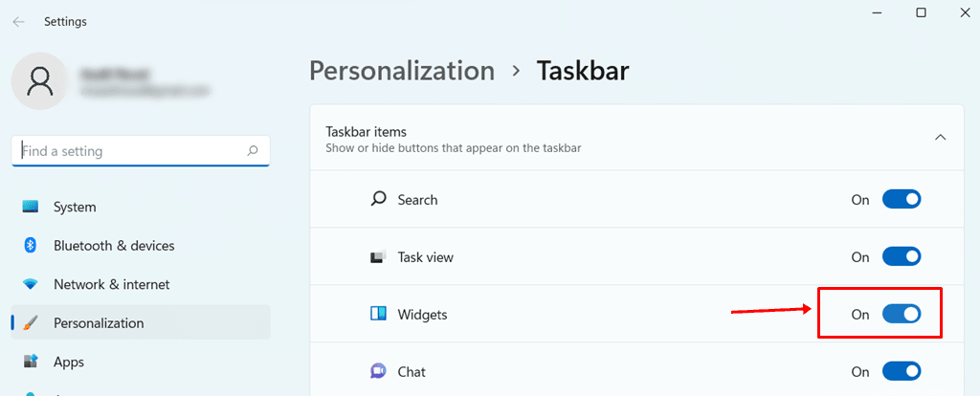Click the System monitor icon
The image size is (980, 396).
point(31,207)
